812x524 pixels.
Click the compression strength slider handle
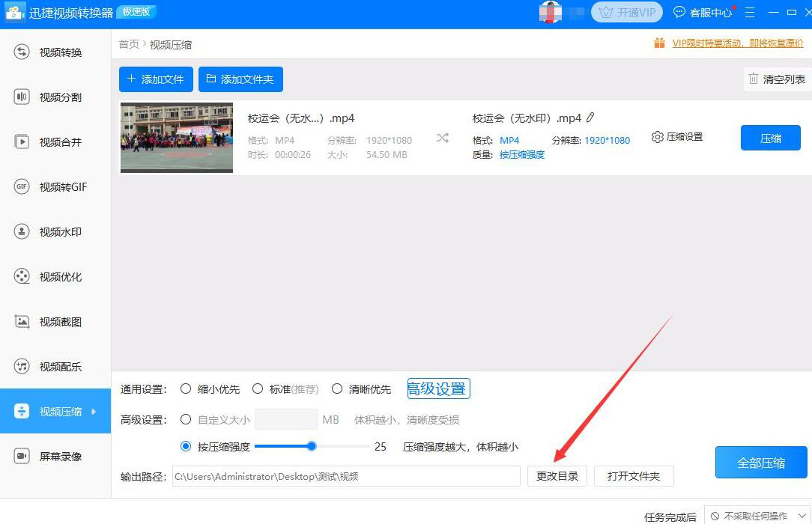pos(311,446)
